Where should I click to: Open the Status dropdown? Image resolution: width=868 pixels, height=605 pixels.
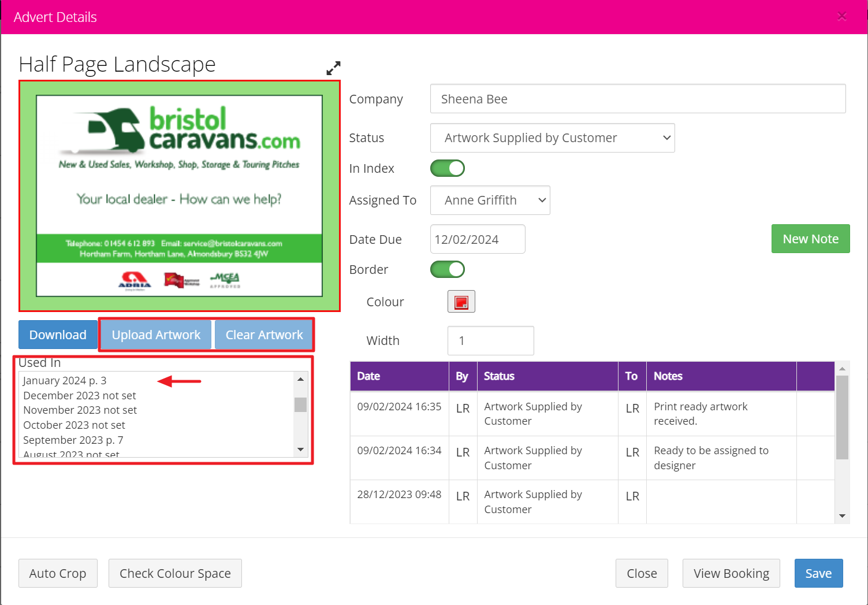[552, 138]
